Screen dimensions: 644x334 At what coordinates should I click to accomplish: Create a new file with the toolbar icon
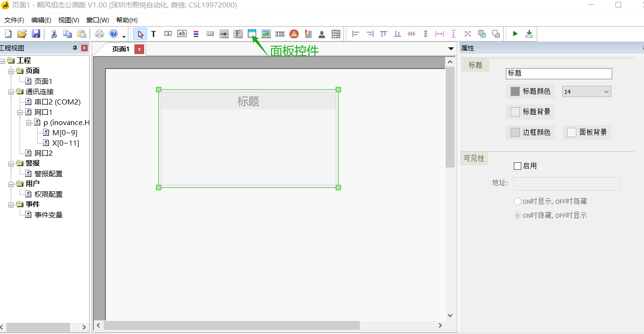click(8, 34)
